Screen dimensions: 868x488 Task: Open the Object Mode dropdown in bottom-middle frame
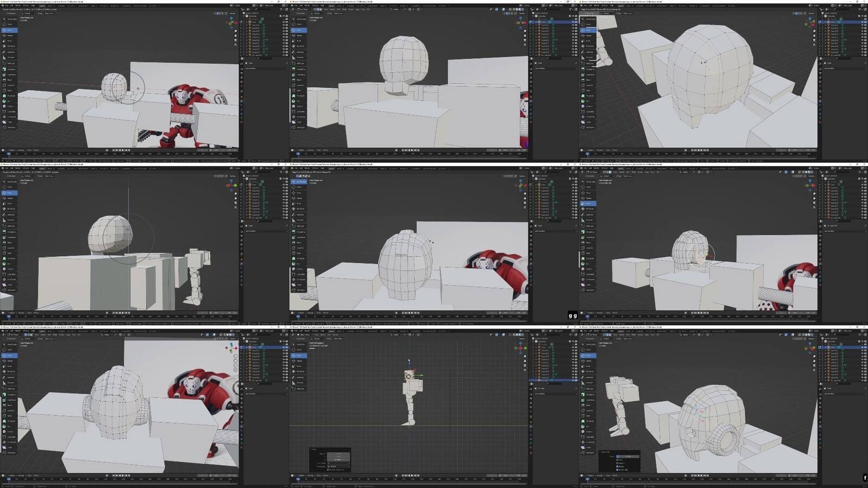pyautogui.click(x=305, y=334)
